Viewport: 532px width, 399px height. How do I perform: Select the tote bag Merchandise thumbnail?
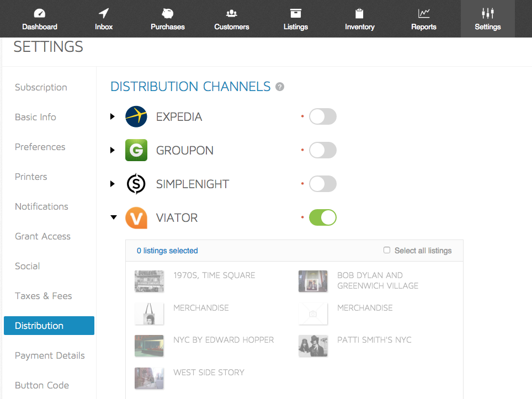pyautogui.click(x=149, y=314)
